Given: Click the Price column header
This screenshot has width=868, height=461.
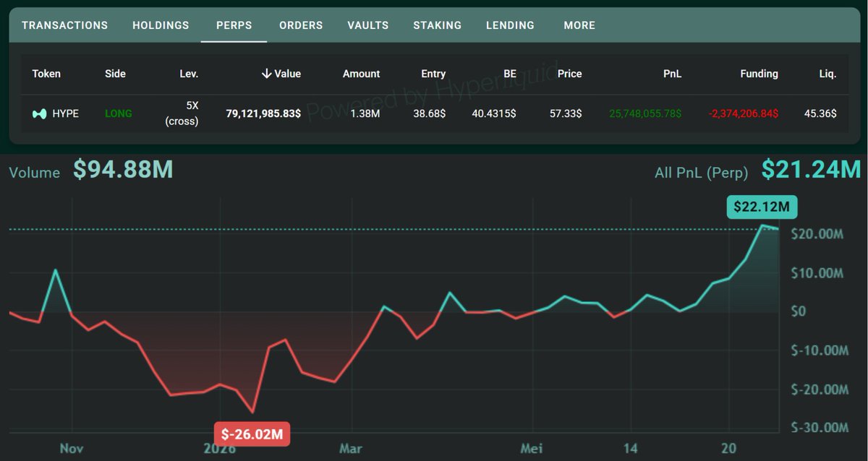Looking at the screenshot, I should (569, 74).
